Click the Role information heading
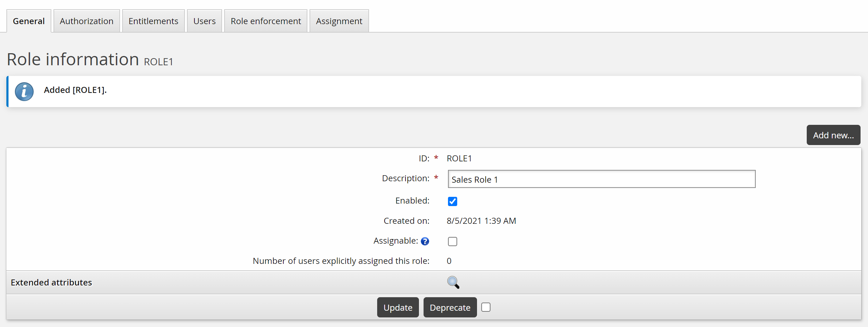This screenshot has width=868, height=327. 73,59
